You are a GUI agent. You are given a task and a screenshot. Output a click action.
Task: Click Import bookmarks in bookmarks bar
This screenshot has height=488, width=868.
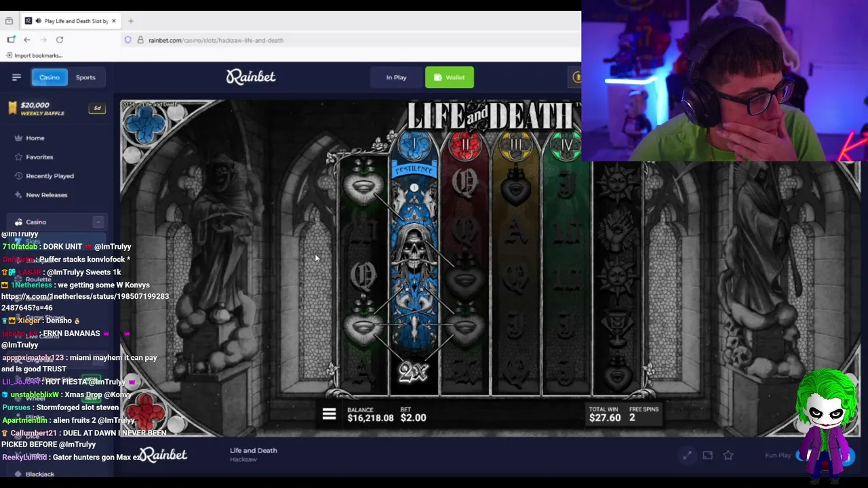[x=34, y=56]
